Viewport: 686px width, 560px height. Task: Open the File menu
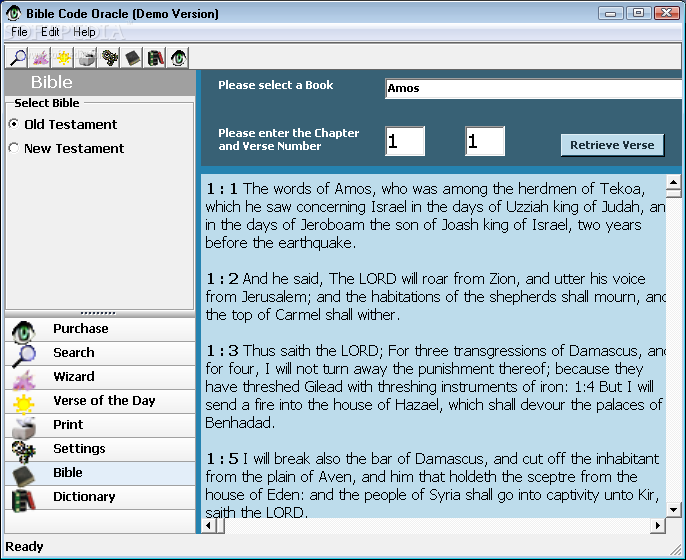click(x=19, y=32)
